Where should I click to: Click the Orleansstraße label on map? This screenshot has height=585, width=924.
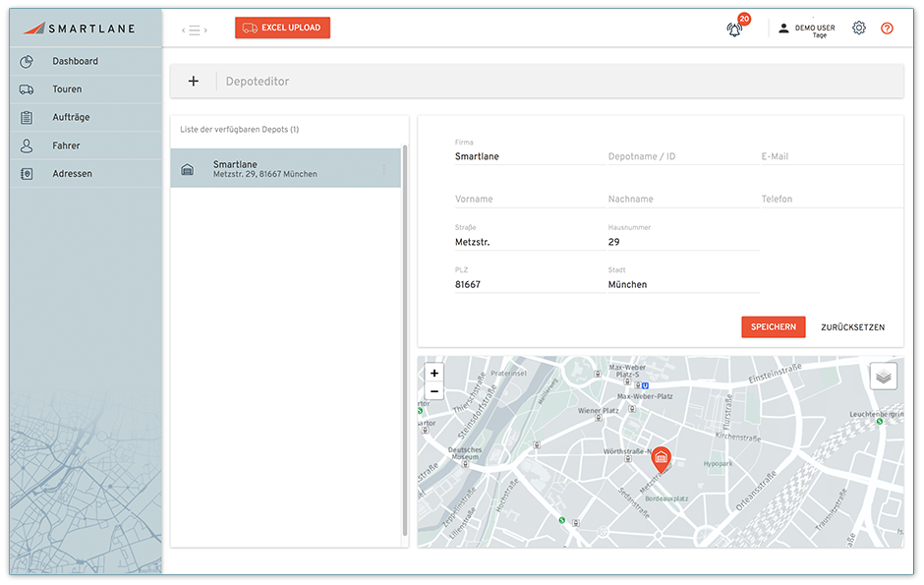coord(756,491)
